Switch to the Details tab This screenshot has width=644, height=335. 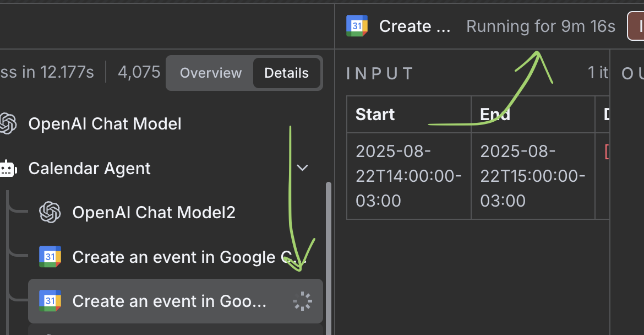287,73
